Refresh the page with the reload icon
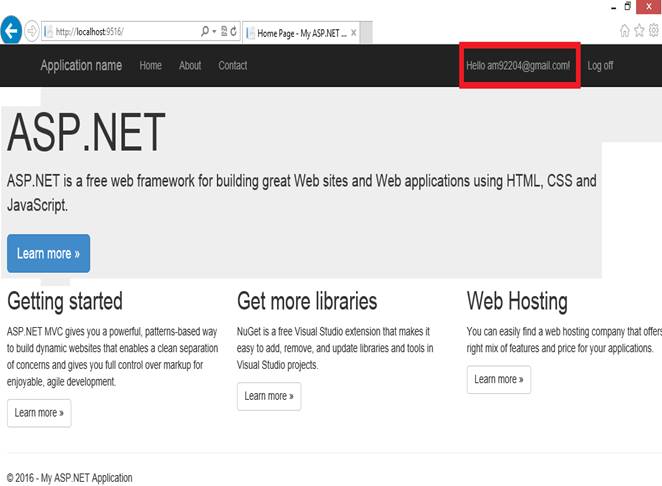Screen dimensions: 662x486 (x=233, y=31)
